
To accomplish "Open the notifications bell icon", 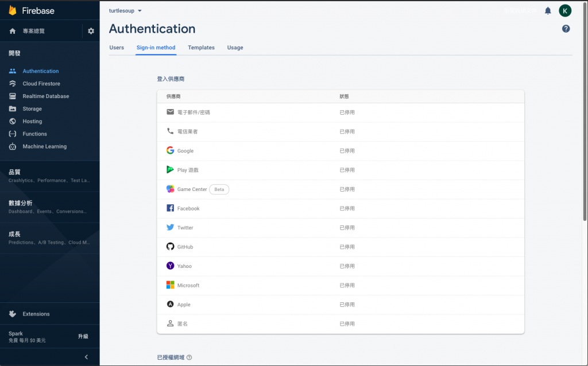I will pos(548,11).
